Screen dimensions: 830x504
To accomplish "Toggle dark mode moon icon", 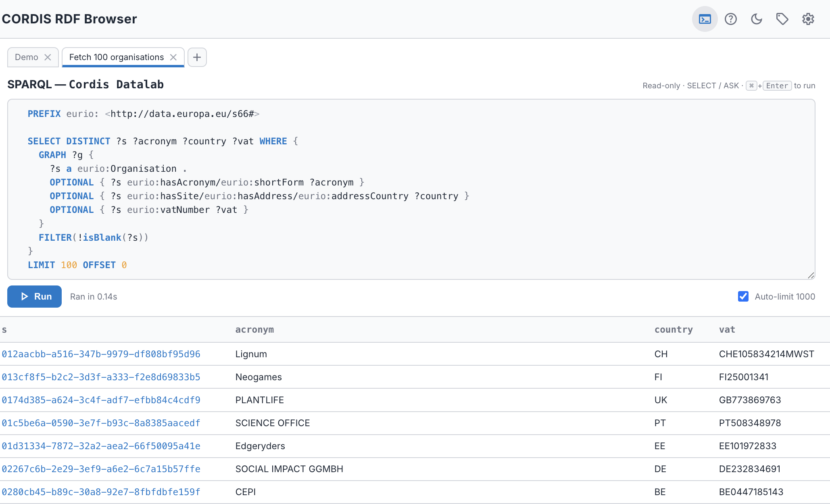I will coord(756,19).
